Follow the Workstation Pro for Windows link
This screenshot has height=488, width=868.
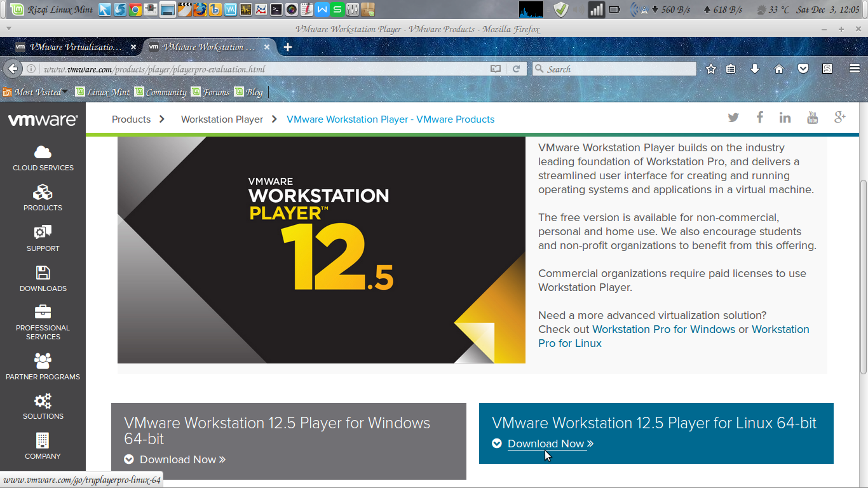pos(663,329)
